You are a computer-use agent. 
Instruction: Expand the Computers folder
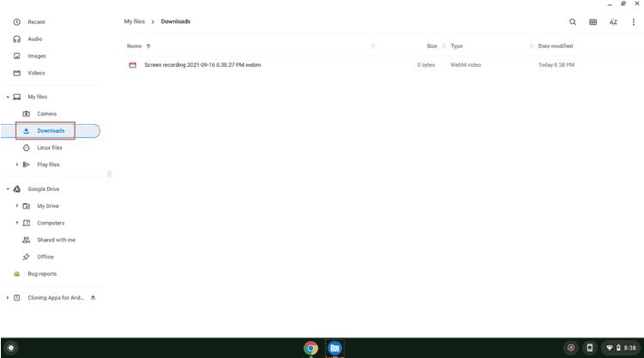pyautogui.click(x=17, y=223)
